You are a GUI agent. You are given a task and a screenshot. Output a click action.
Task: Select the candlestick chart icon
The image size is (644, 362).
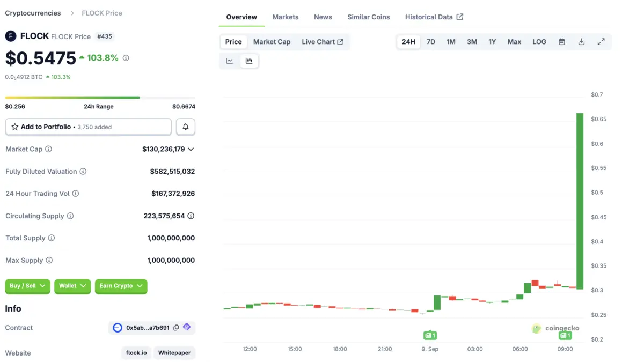click(x=249, y=61)
